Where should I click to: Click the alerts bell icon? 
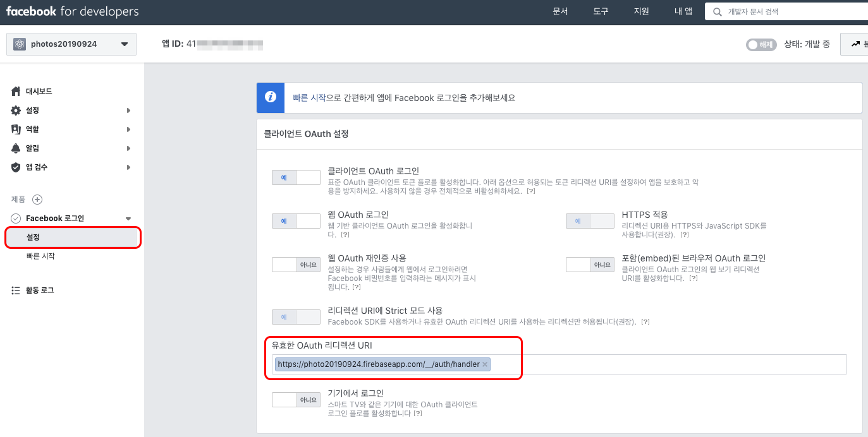click(x=16, y=148)
